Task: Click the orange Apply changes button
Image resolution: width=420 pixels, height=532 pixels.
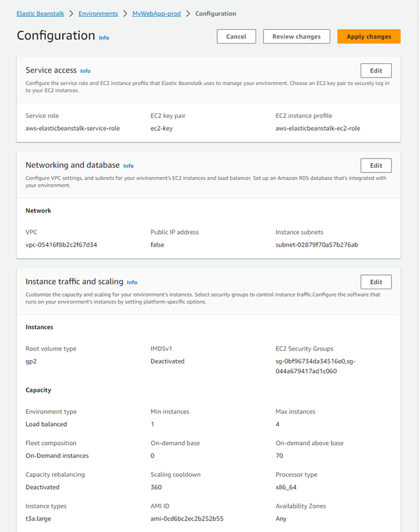Action: tap(369, 36)
